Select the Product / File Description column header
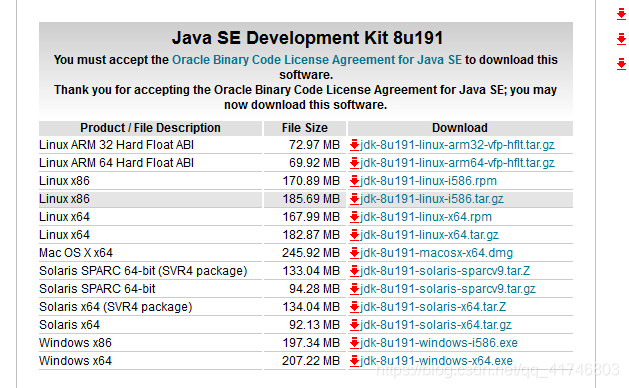 point(150,128)
